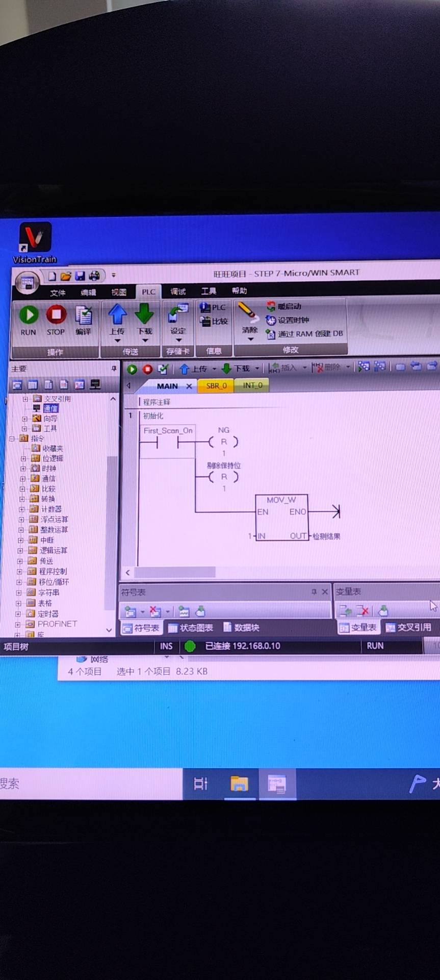The height and width of the screenshot is (980, 440).
Task: Expand 交叉引用 tree node
Action: [x=25, y=399]
